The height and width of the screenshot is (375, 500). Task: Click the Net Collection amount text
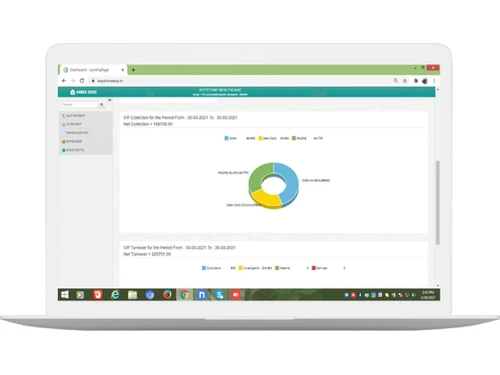coord(148,124)
